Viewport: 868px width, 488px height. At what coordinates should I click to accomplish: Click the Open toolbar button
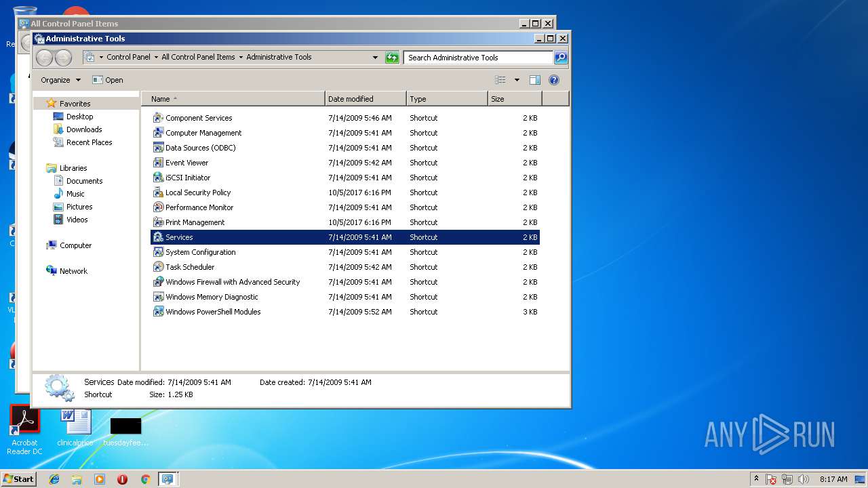point(108,80)
